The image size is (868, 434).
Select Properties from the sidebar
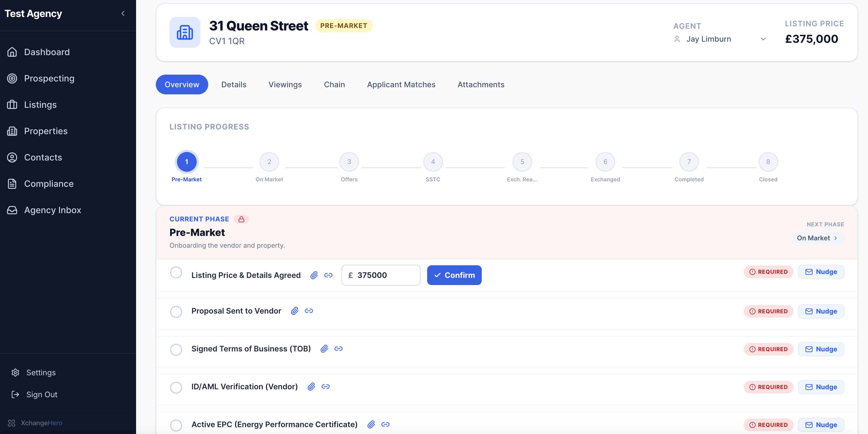(x=46, y=131)
